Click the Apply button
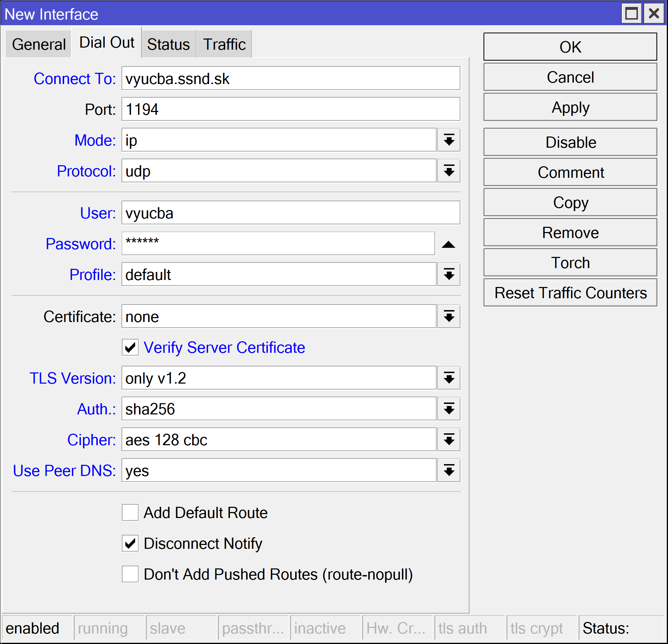Image resolution: width=668 pixels, height=644 pixels. click(570, 107)
